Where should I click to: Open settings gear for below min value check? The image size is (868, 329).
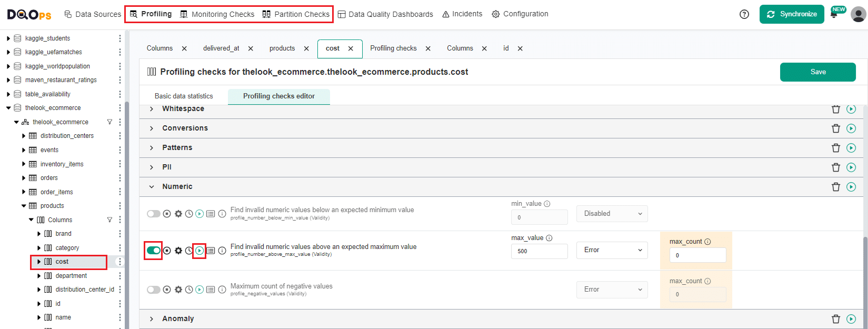(178, 214)
